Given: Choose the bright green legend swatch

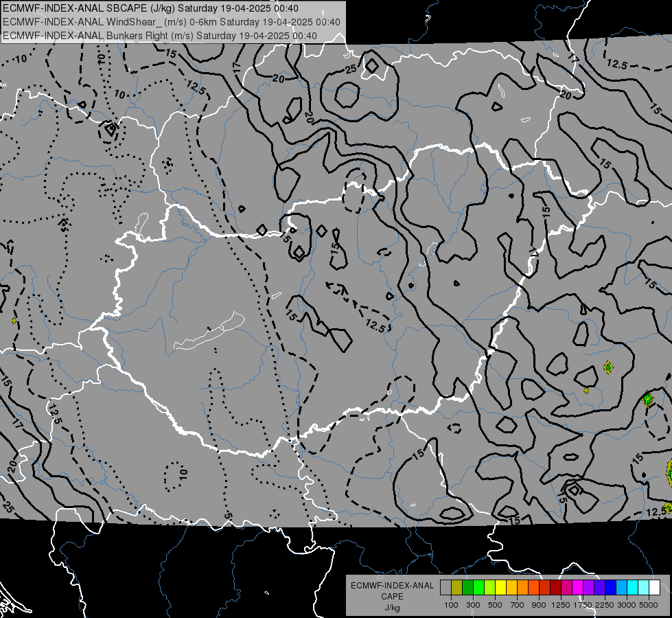Looking at the screenshot, I should pos(478,588).
